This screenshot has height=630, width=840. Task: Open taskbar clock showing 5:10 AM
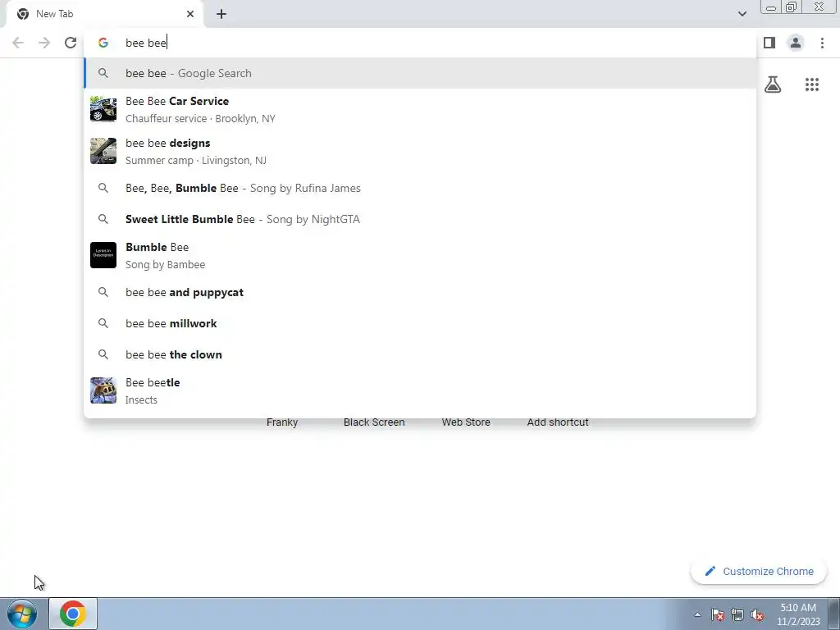[x=798, y=614]
